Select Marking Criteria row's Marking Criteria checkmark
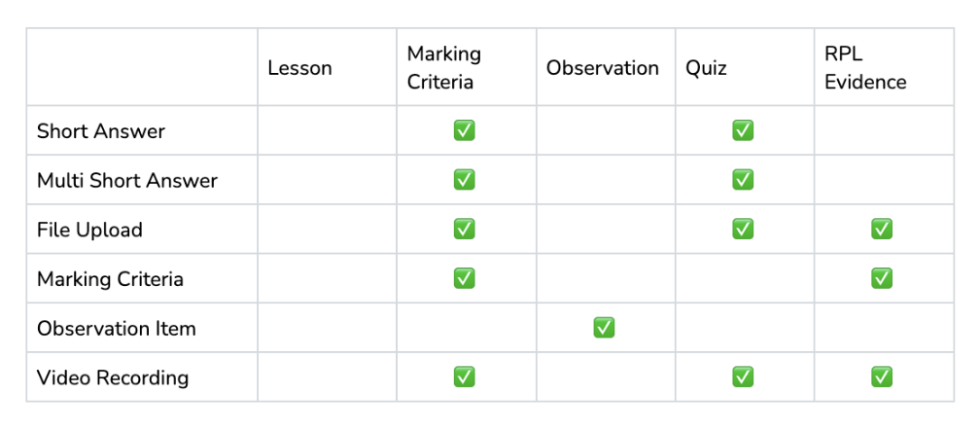 click(x=464, y=278)
